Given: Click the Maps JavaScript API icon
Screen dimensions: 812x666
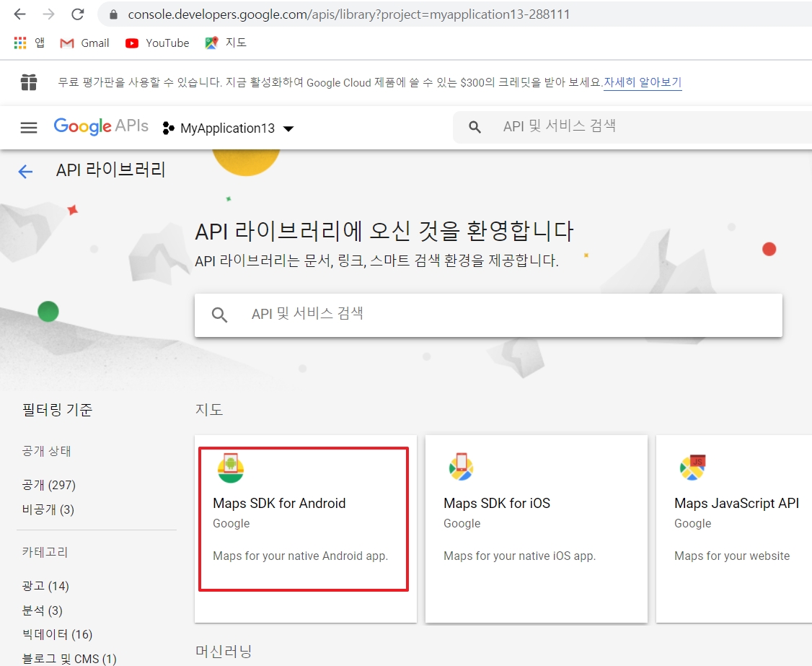Looking at the screenshot, I should pos(693,468).
